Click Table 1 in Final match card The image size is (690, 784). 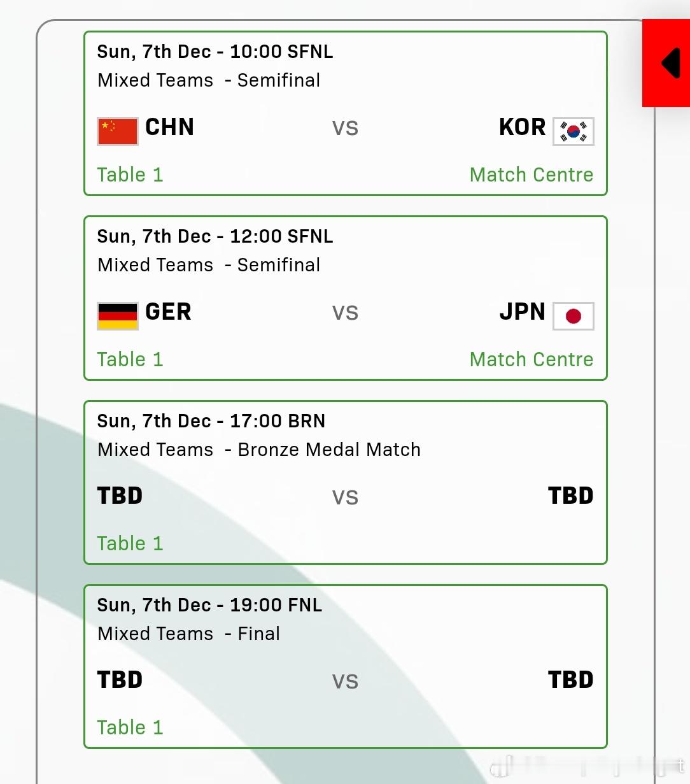pos(130,727)
